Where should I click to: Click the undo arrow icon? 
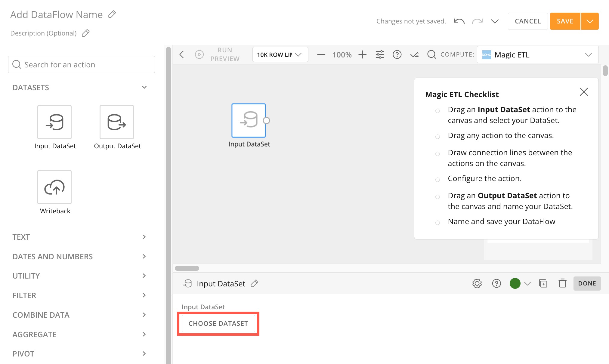point(459,21)
